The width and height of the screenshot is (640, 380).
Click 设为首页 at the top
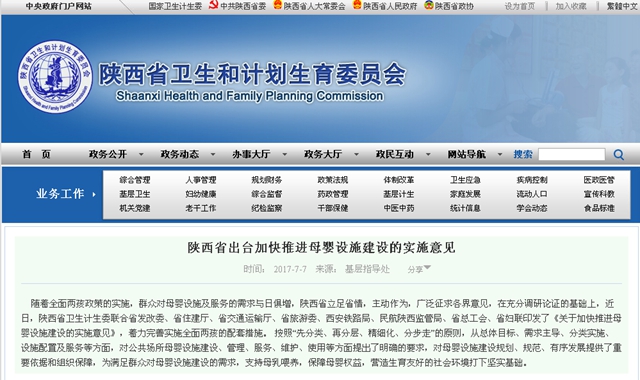tap(520, 6)
